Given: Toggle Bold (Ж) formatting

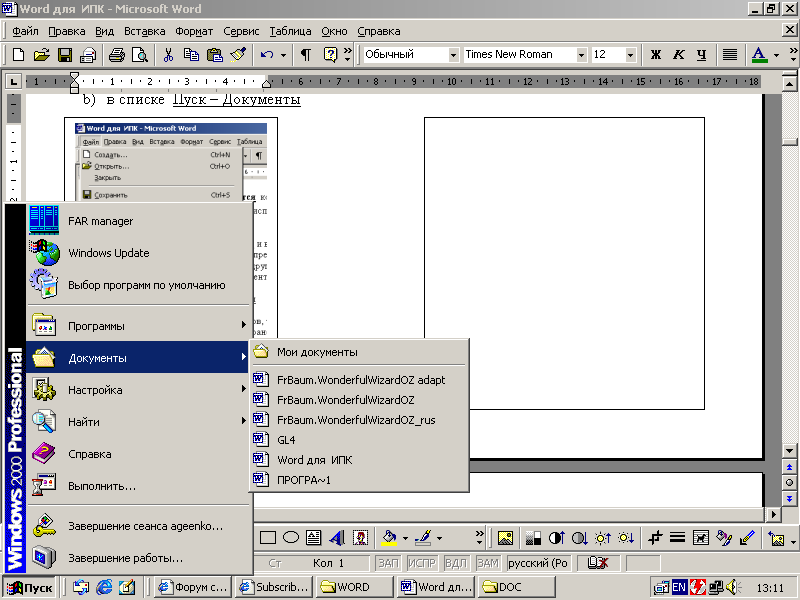Looking at the screenshot, I should tap(656, 55).
